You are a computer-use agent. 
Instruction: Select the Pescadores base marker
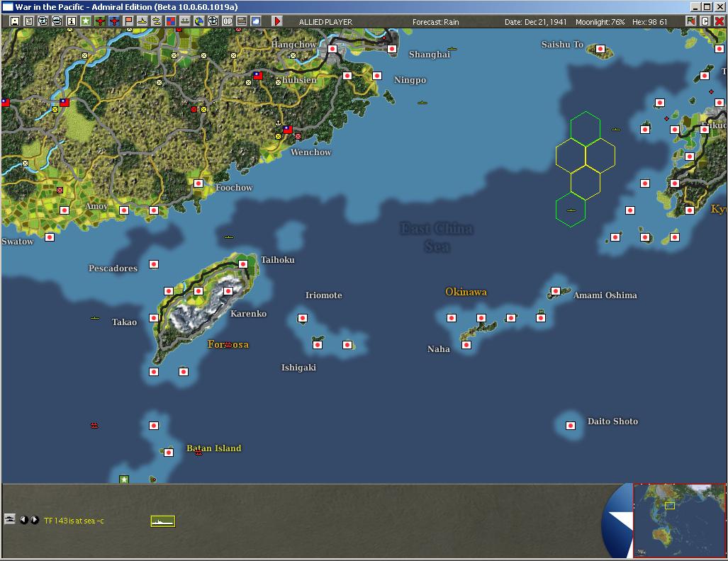(x=154, y=264)
